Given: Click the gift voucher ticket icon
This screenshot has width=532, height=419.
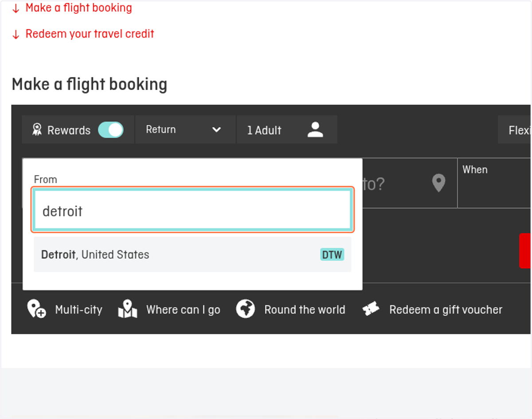Looking at the screenshot, I should (371, 309).
